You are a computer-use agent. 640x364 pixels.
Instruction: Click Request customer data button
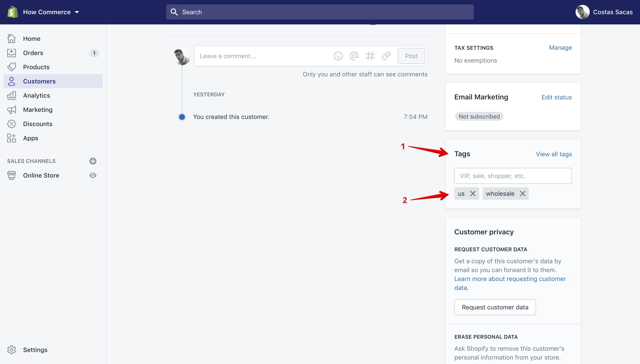pos(495,307)
